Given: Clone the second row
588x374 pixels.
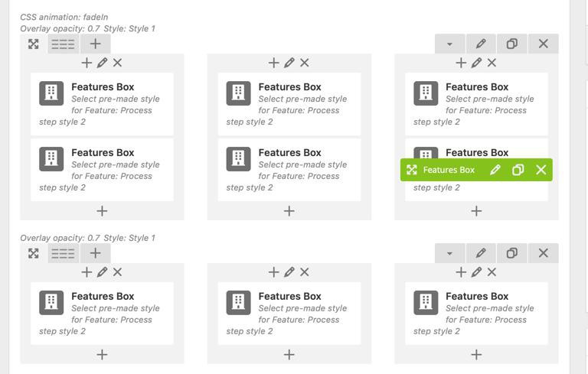Looking at the screenshot, I should pyautogui.click(x=512, y=253).
